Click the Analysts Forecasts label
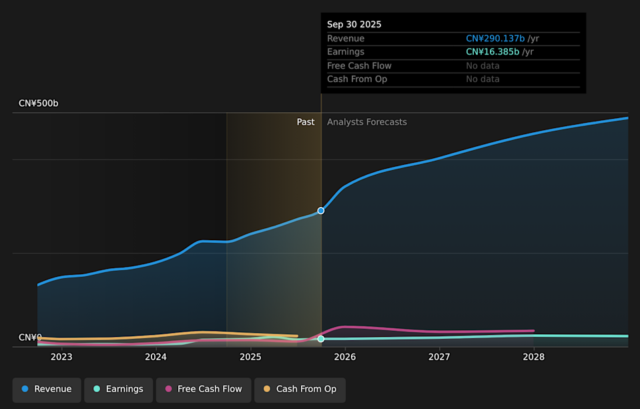 (x=367, y=122)
